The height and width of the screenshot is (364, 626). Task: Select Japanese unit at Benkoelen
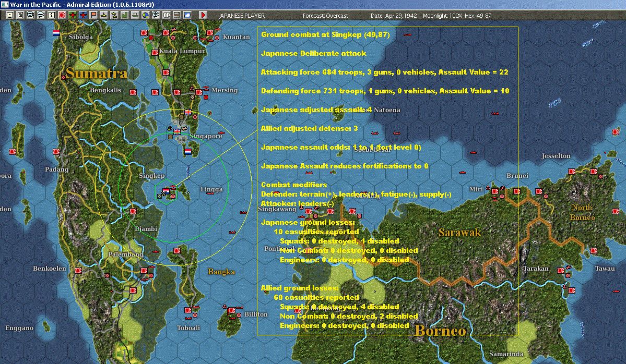click(78, 271)
